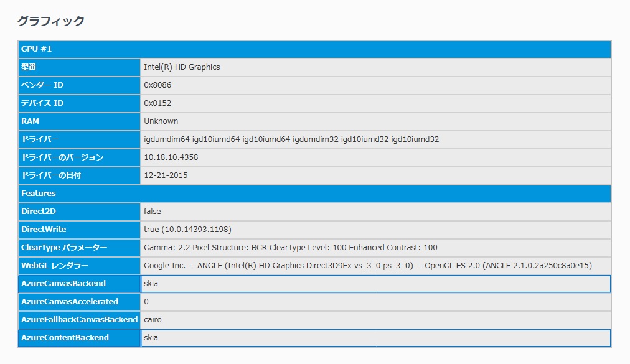Select the DirectWrite label cell

[x=80, y=230]
